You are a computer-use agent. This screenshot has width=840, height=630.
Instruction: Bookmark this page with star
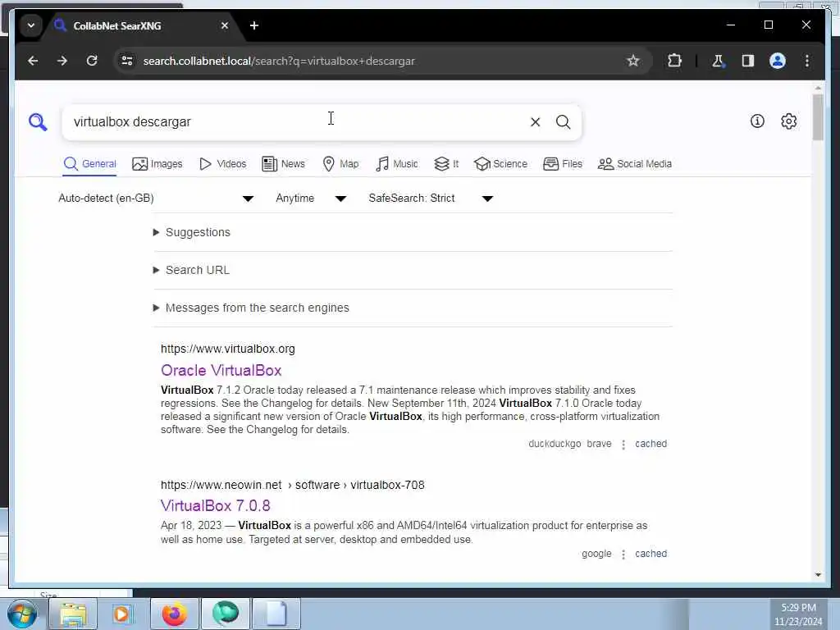pos(632,61)
